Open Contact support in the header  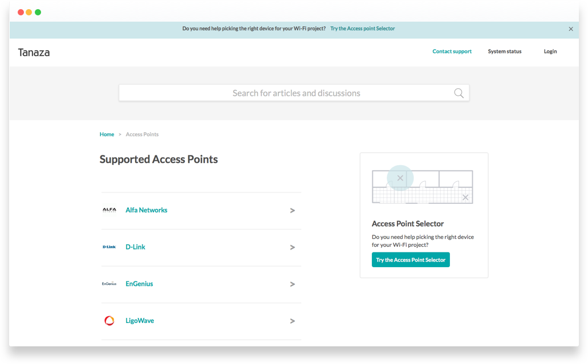[452, 51]
